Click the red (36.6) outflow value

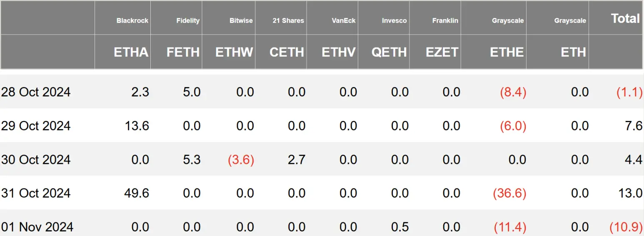point(509,193)
